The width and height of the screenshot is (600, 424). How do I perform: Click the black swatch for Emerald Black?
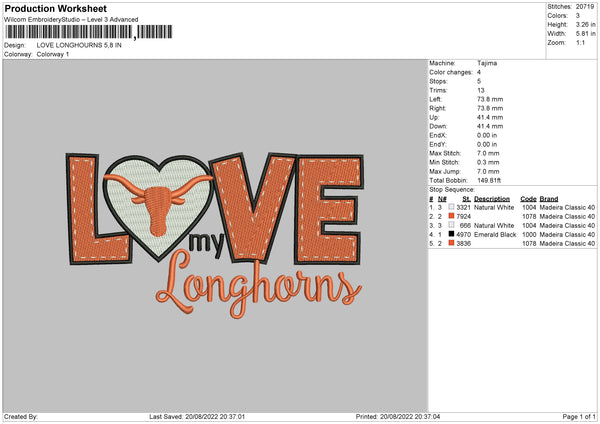pyautogui.click(x=451, y=234)
